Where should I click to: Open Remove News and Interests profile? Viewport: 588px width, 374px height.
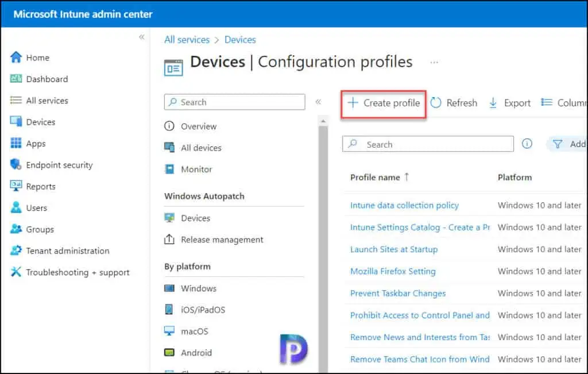point(420,337)
